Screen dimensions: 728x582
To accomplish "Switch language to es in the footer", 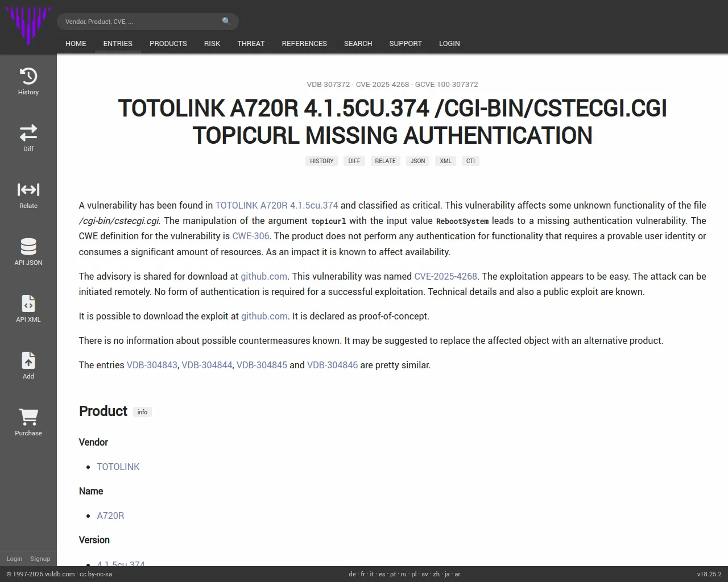I will [x=382, y=574].
